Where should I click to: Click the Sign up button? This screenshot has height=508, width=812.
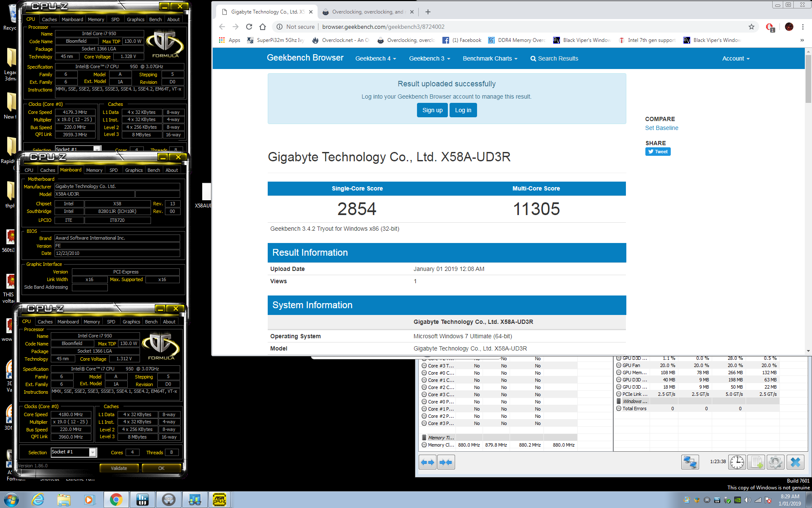(x=432, y=110)
